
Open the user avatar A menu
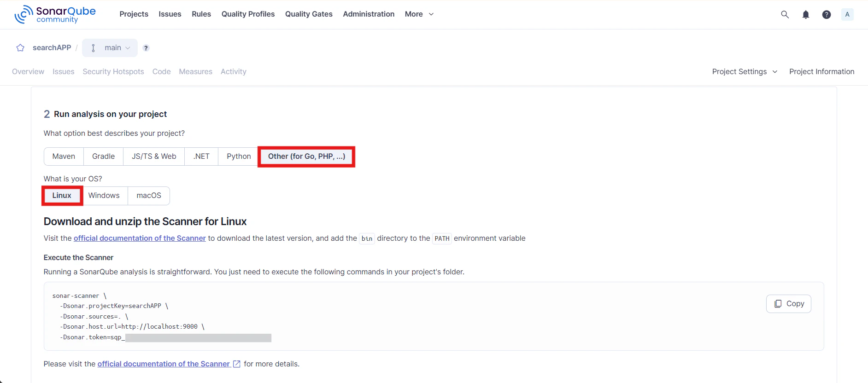(x=847, y=14)
